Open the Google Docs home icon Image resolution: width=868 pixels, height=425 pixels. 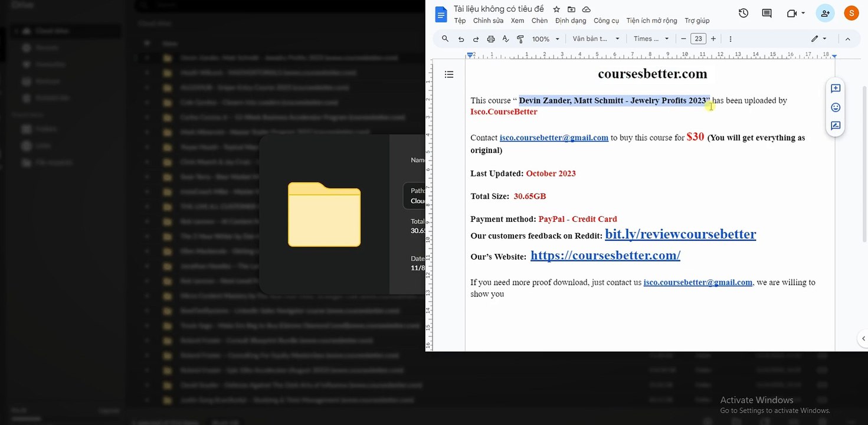441,14
